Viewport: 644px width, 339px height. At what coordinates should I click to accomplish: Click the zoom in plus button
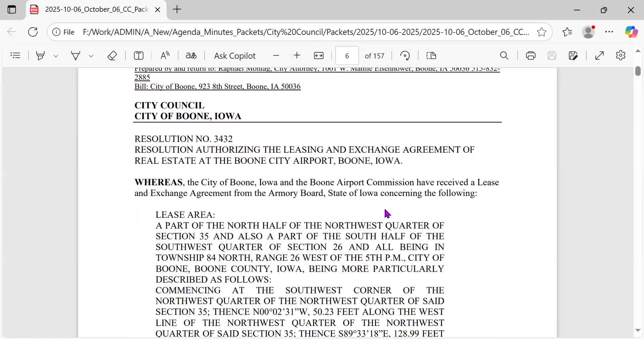tap(297, 55)
